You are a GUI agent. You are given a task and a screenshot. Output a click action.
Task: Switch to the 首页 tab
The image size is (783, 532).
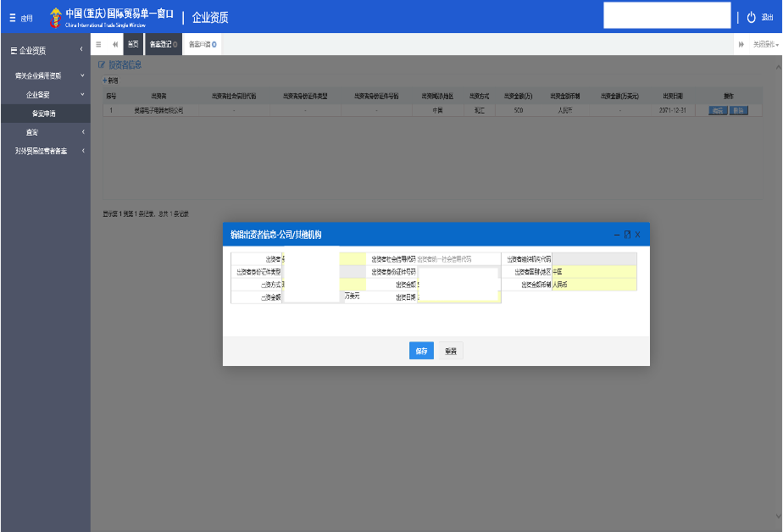133,44
